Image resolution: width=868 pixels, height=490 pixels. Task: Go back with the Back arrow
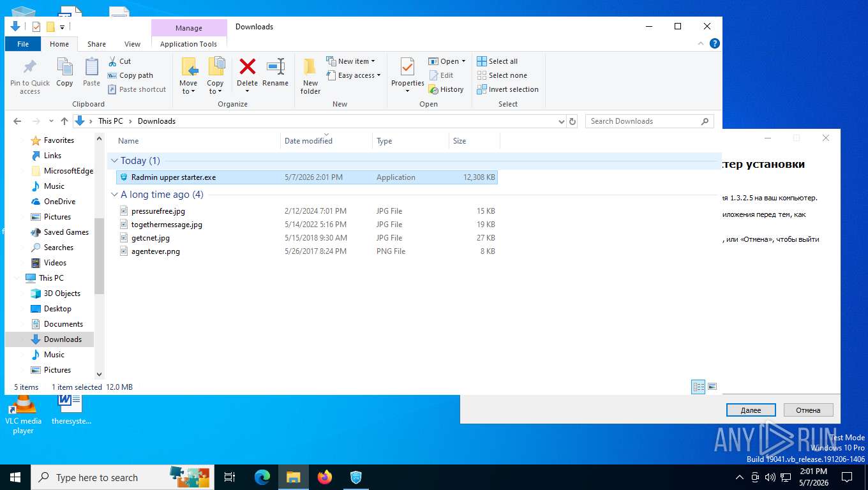17,121
